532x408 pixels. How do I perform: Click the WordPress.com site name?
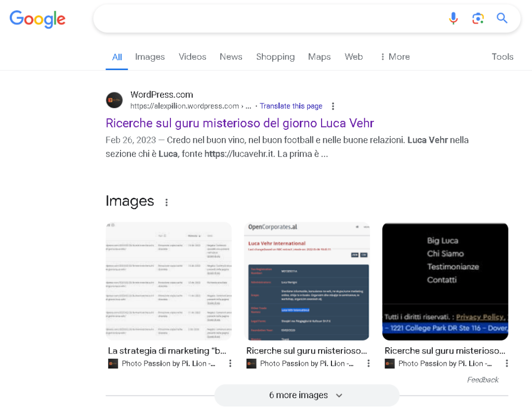162,94
